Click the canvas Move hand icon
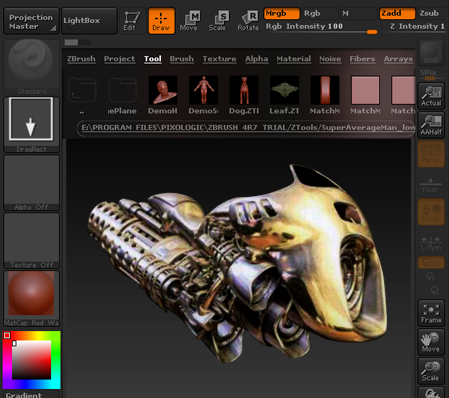Screen dimensions: 449x398 pyautogui.click(x=431, y=342)
